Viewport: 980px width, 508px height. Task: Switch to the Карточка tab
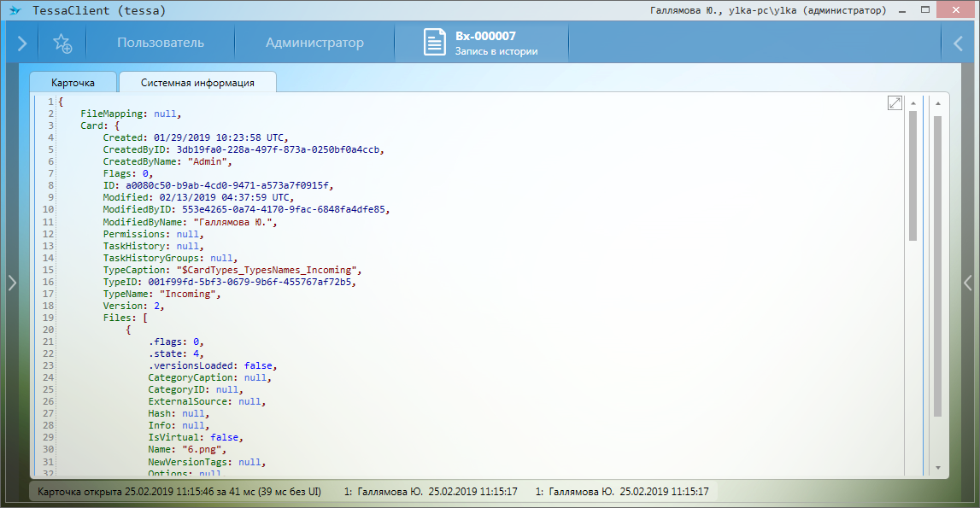click(73, 83)
